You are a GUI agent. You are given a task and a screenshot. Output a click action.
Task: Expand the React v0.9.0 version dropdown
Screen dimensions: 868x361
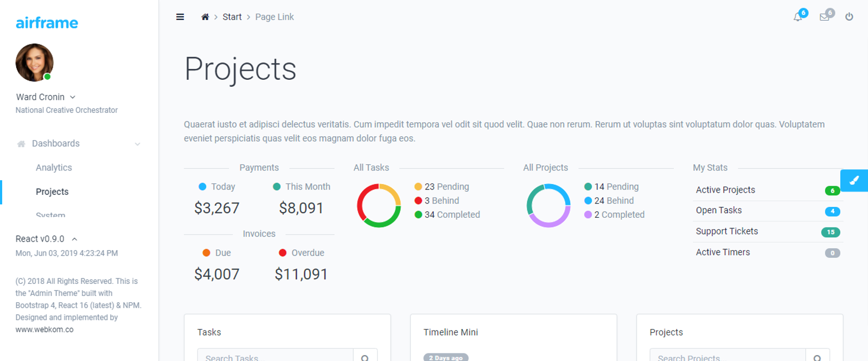tap(46, 239)
